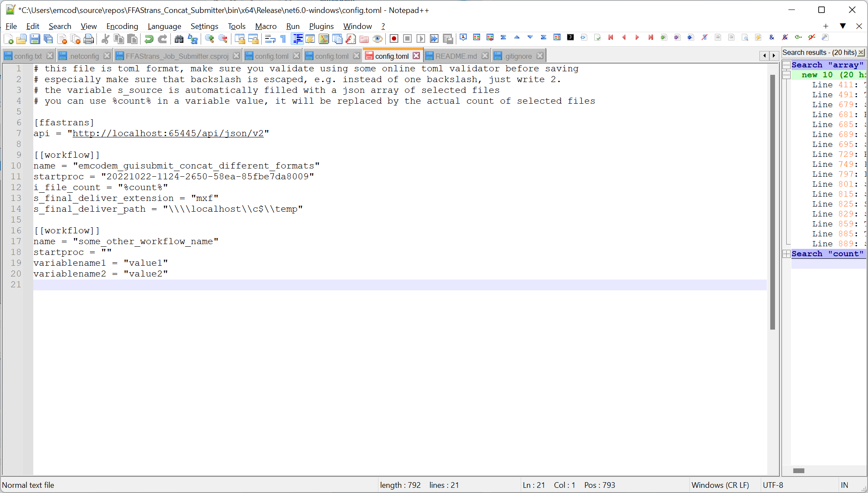868x493 pixels.
Task: Close the active config.toml tab
Action: click(x=416, y=56)
